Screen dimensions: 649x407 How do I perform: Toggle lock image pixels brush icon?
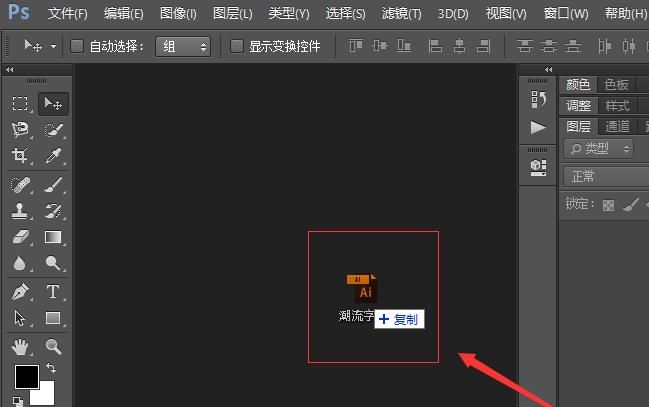[x=630, y=205]
